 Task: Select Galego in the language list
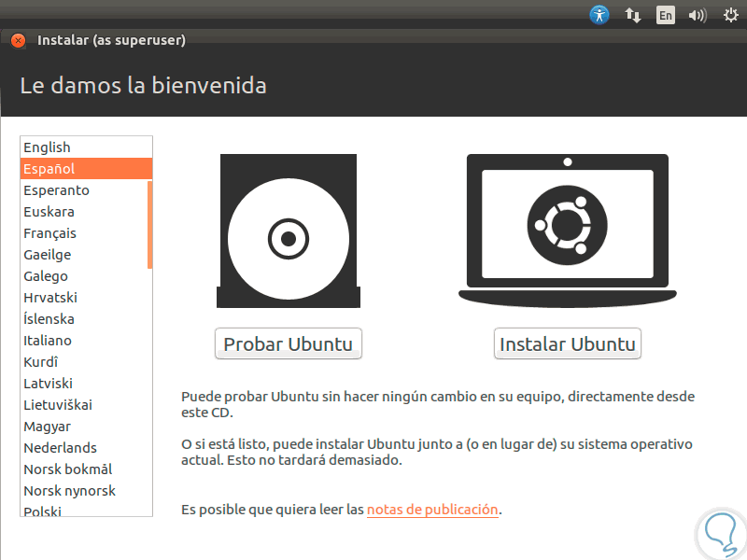86,275
